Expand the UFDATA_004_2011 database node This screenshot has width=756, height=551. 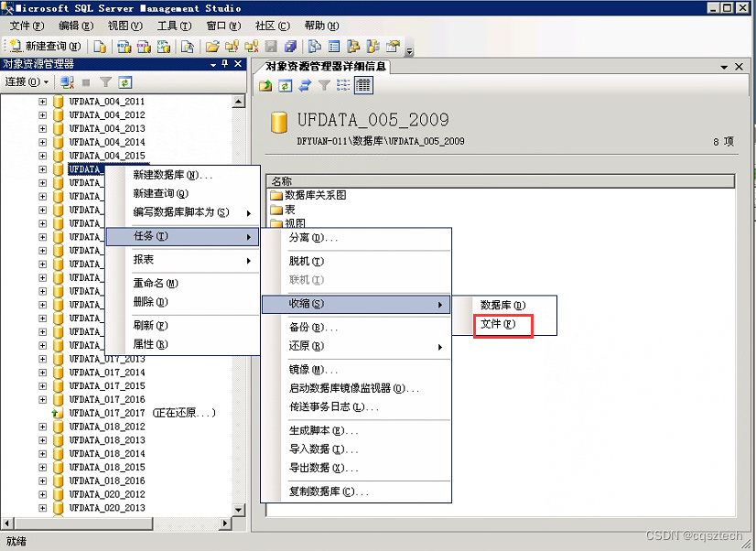pos(42,102)
